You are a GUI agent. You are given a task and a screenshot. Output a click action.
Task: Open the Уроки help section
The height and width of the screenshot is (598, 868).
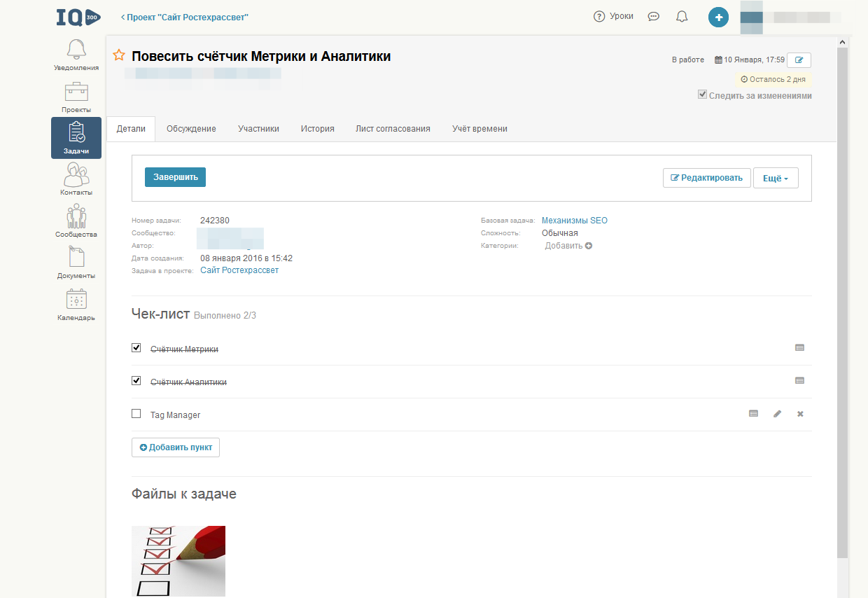coord(613,16)
